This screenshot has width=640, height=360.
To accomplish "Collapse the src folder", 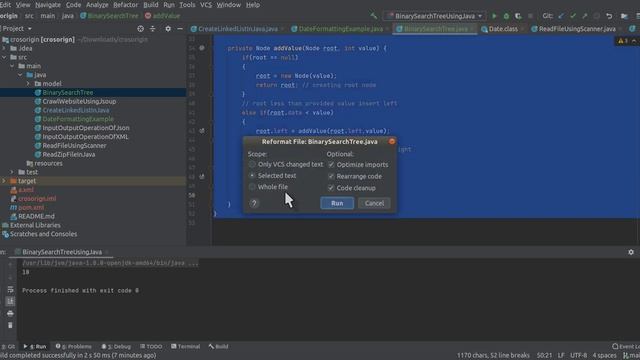I will (4, 57).
